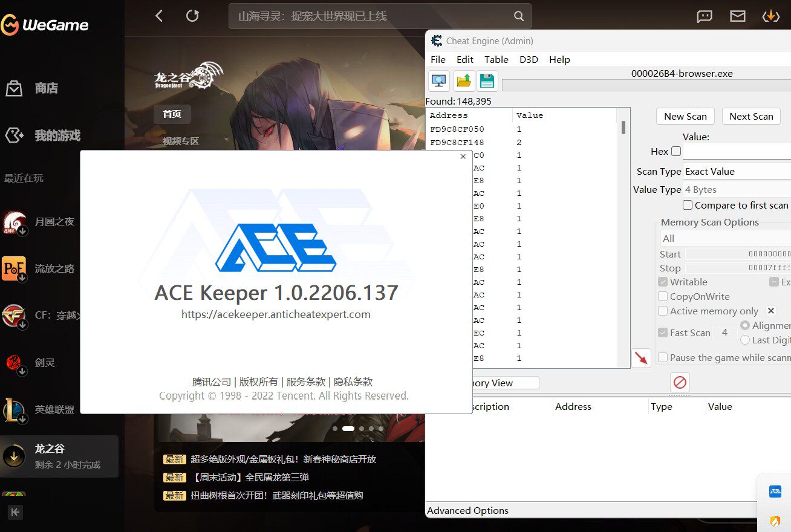Image resolution: width=791 pixels, height=532 pixels.
Task: Open the memory region All dropdown
Action: click(x=725, y=238)
